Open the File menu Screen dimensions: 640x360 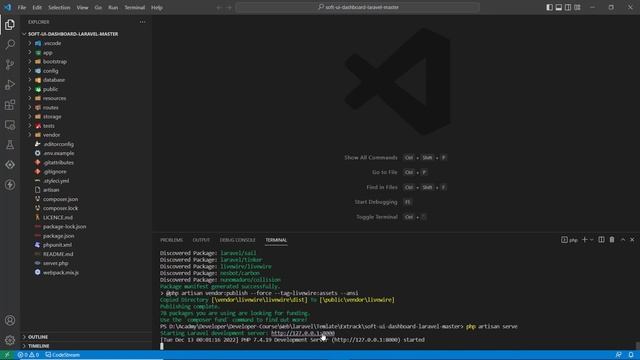coord(22,7)
